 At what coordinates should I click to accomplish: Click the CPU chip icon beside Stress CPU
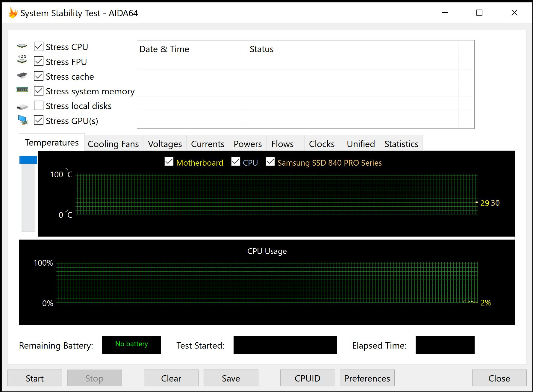point(22,46)
